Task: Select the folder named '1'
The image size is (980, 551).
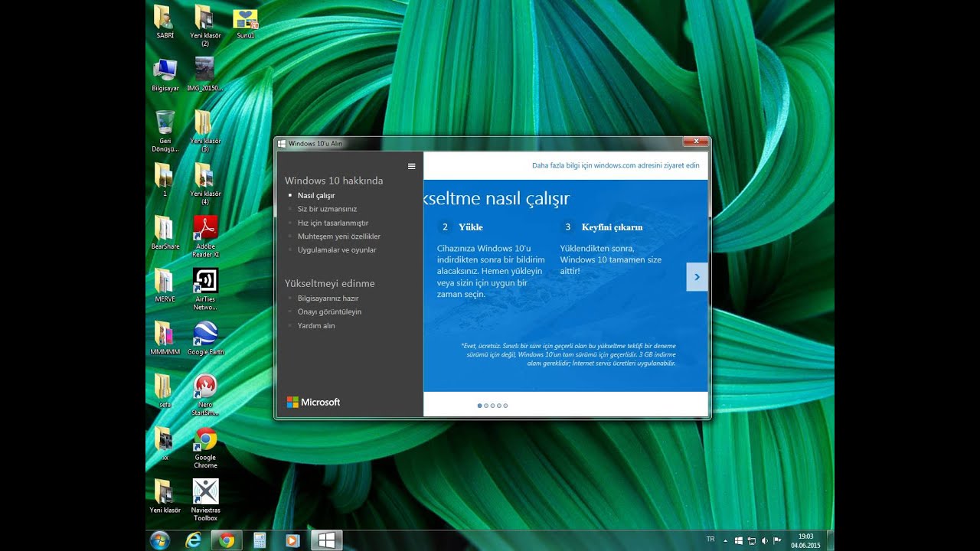Action: click(x=165, y=181)
